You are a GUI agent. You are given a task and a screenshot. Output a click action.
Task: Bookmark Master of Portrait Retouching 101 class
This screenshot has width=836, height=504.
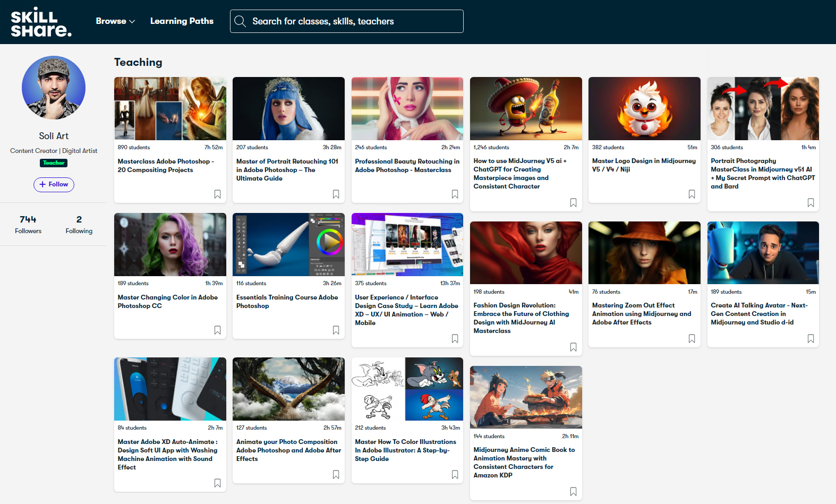(336, 194)
